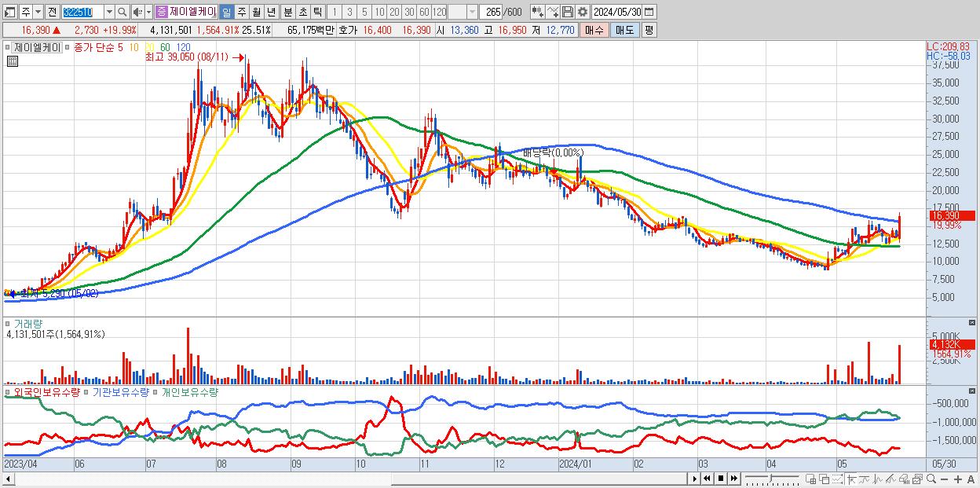Viewport: 980px width, 488px height.
Task: Click the chart line style icon dropdown
Action: [x=553, y=12]
